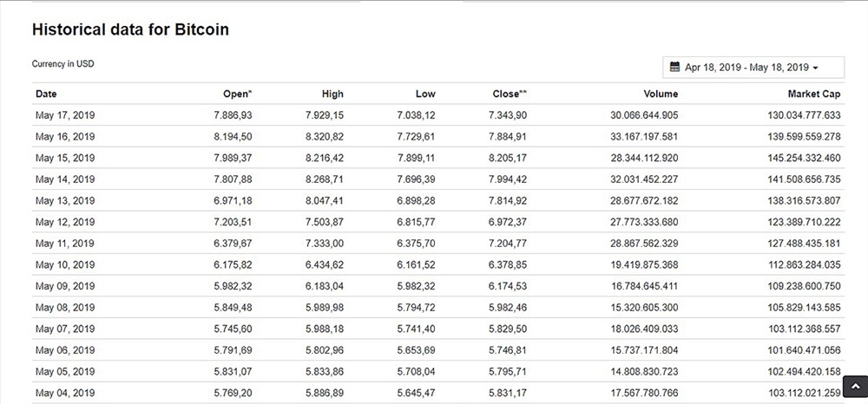Viewport: 868px width, 404px height.
Task: Click the close price 7.343,90
Action: click(508, 115)
